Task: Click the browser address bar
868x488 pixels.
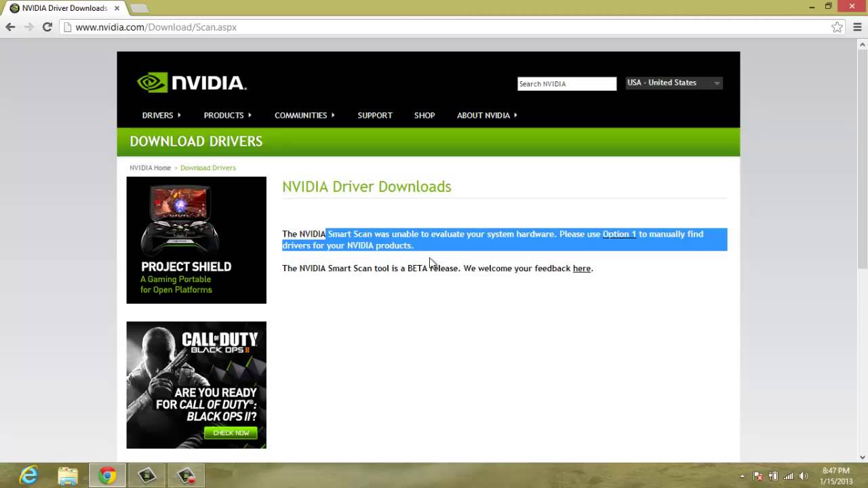Action: [x=448, y=27]
